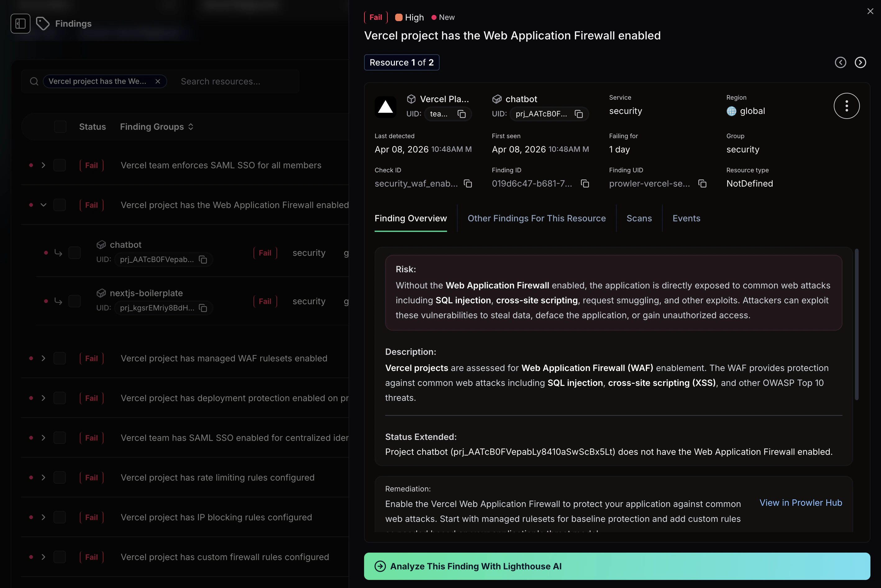Check the custom firewall rules row checkbox

pyautogui.click(x=60, y=557)
